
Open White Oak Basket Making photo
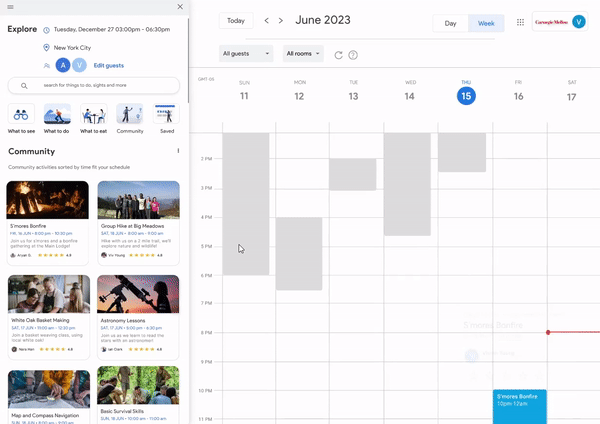pos(49,294)
